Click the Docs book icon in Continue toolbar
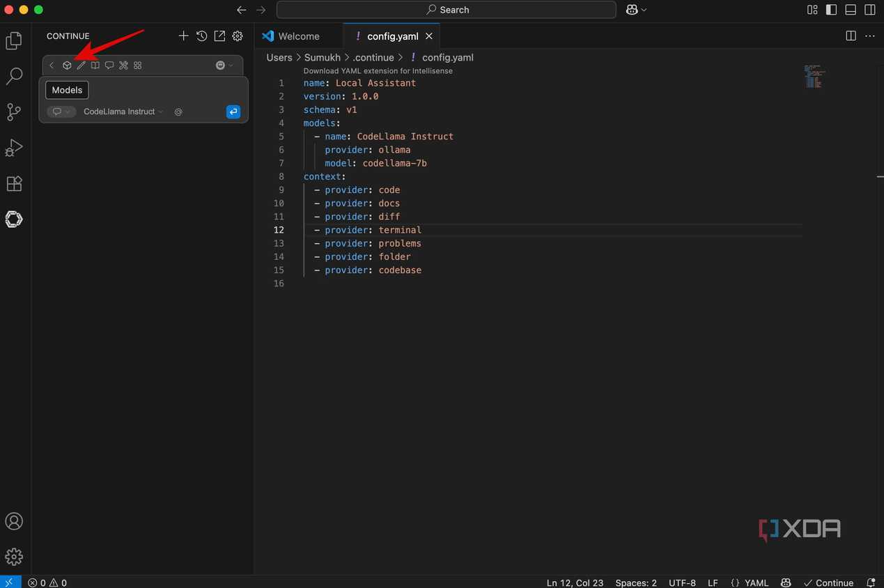884x588 pixels. point(95,65)
